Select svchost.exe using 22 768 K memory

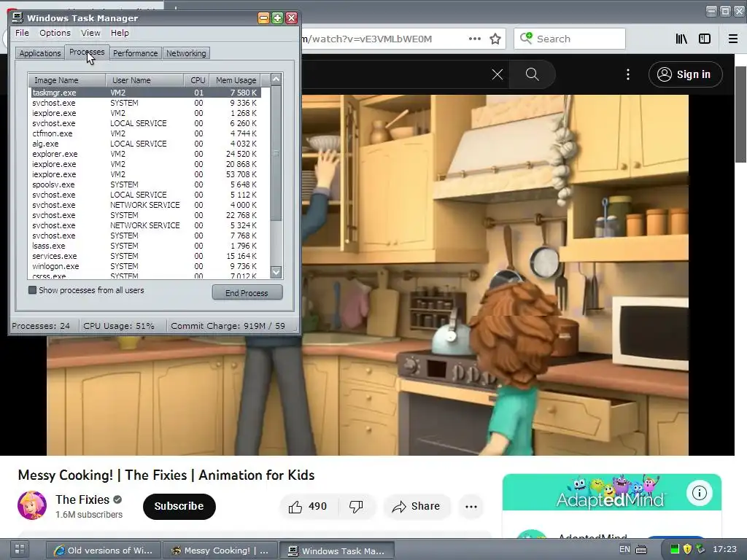point(145,215)
